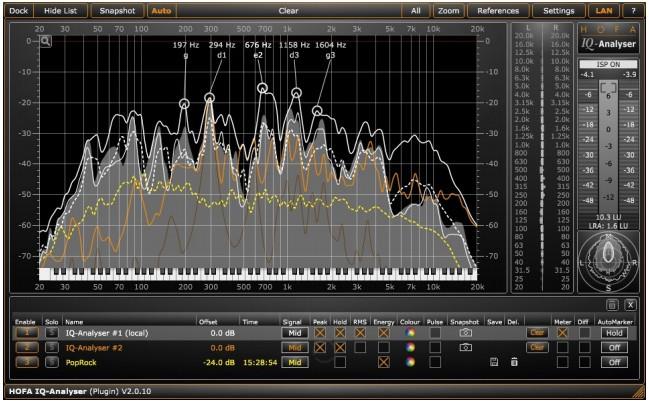
Task: Open the References menu
Action: tap(498, 10)
